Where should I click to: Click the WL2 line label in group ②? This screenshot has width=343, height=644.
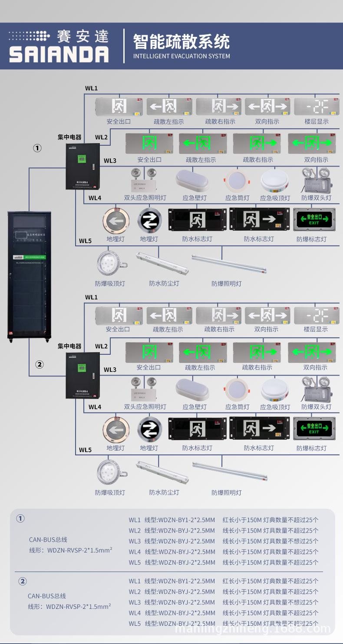coord(101,346)
